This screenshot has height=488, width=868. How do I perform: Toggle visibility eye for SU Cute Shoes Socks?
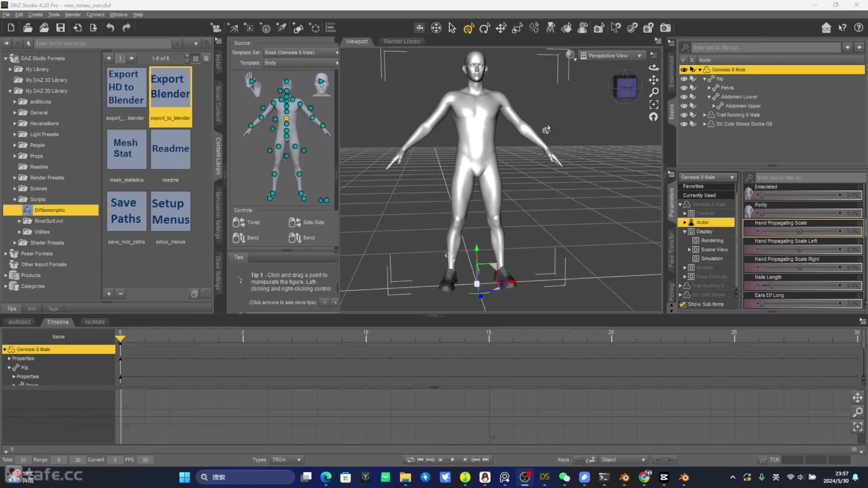tap(684, 124)
